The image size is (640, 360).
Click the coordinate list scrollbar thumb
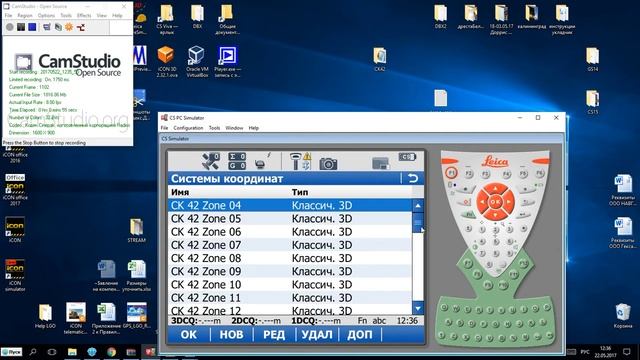[x=418, y=222]
